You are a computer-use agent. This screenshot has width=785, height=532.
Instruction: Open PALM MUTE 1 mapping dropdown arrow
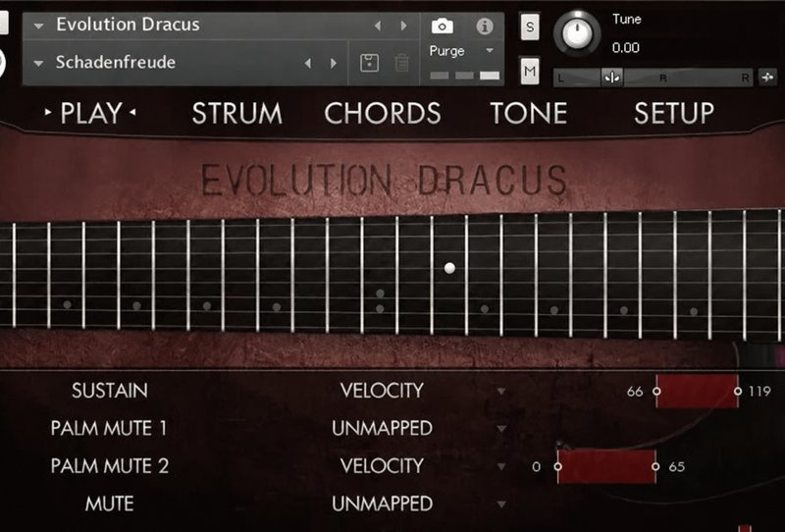pyautogui.click(x=501, y=429)
